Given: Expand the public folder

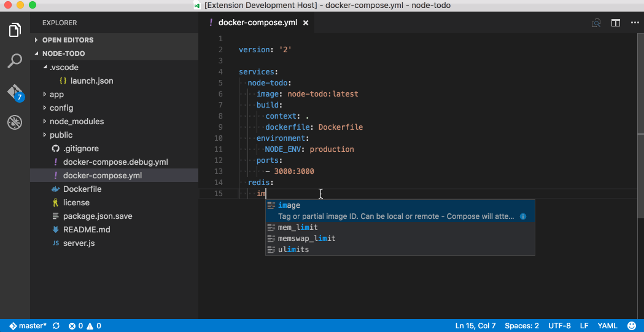Looking at the screenshot, I should point(114,135).
